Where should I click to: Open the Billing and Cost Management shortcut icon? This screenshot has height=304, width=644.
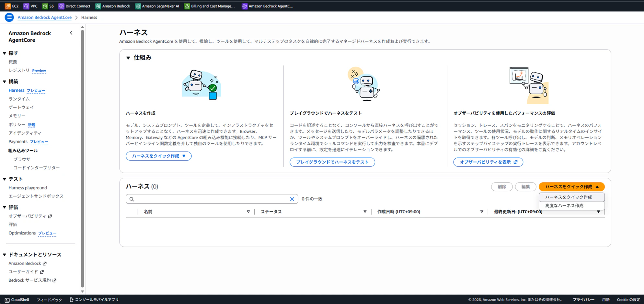(187, 6)
